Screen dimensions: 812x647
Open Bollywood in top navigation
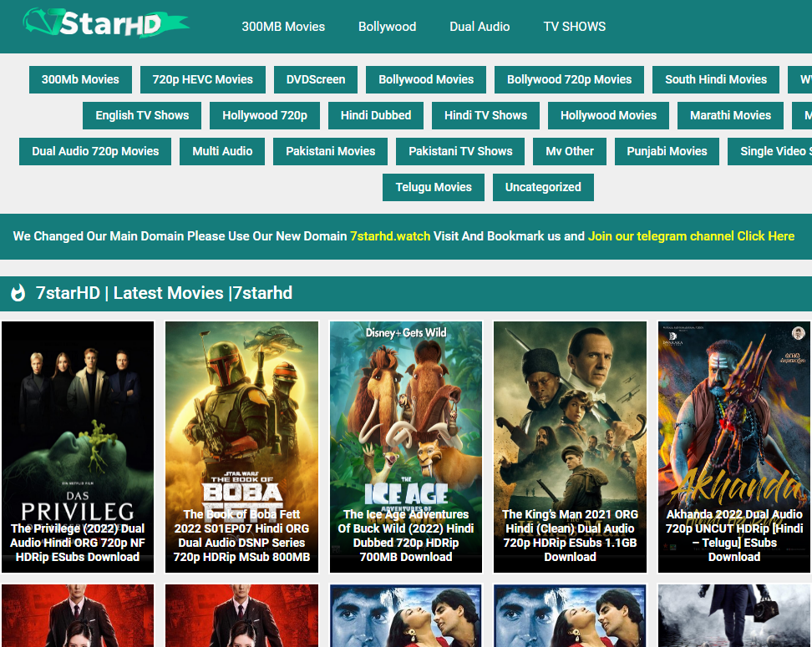387,27
